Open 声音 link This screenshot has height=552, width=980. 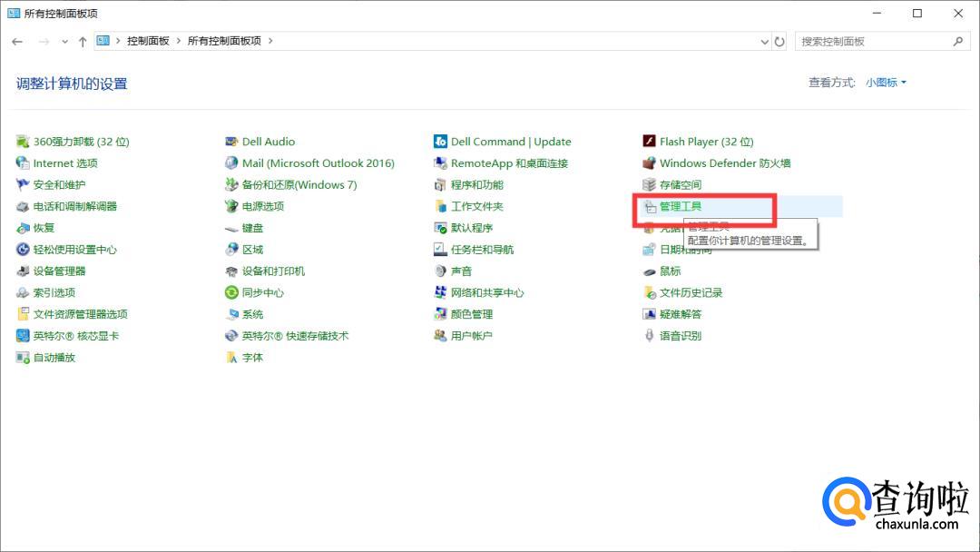pyautogui.click(x=461, y=271)
